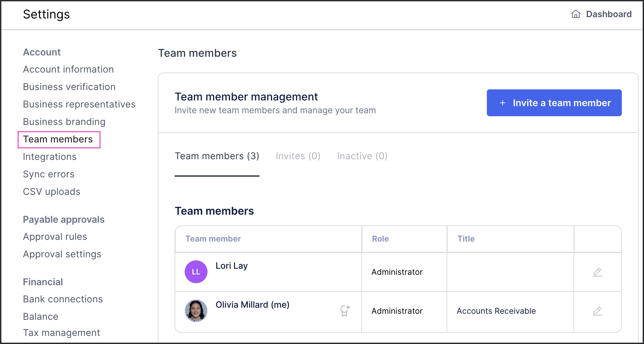Go to Bank connections
644x344 pixels.
click(x=63, y=299)
